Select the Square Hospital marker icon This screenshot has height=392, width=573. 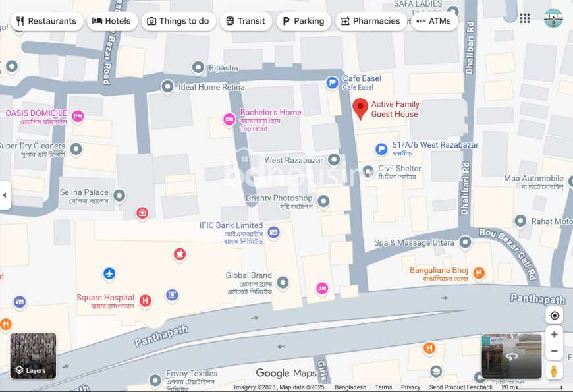(x=146, y=301)
